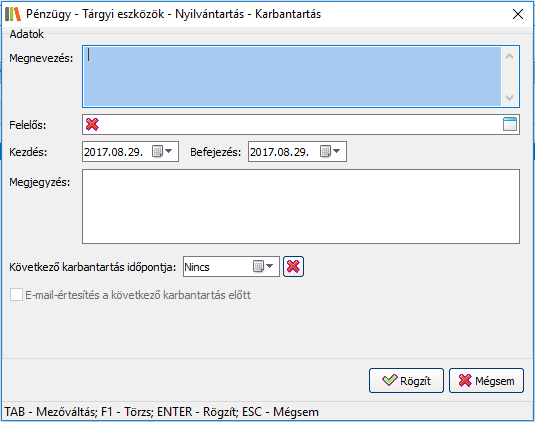Clear next maintenance date with red X button

293,266
